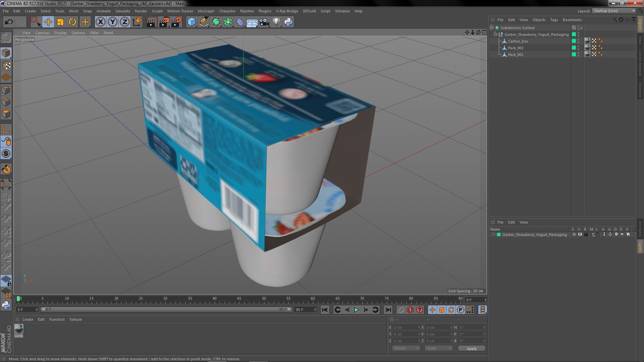This screenshot has height=362, width=644.
Task: Open the Objects panel Tags menu
Action: [554, 20]
